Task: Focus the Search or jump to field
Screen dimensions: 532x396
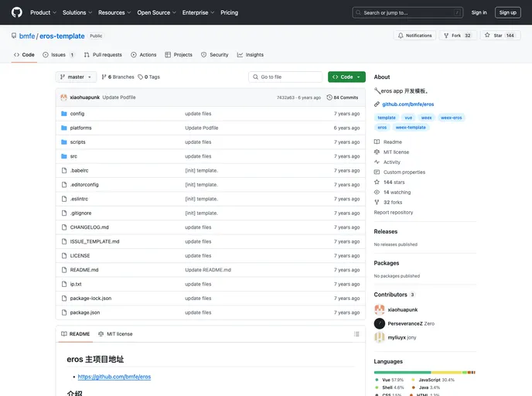Action: 408,12
